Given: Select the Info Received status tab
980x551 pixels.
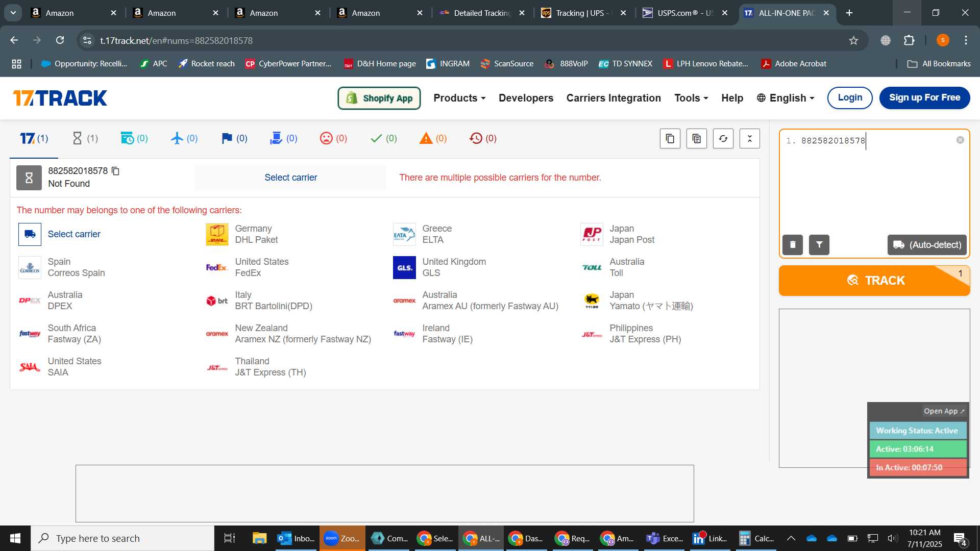Looking at the screenshot, I should pyautogui.click(x=134, y=138).
